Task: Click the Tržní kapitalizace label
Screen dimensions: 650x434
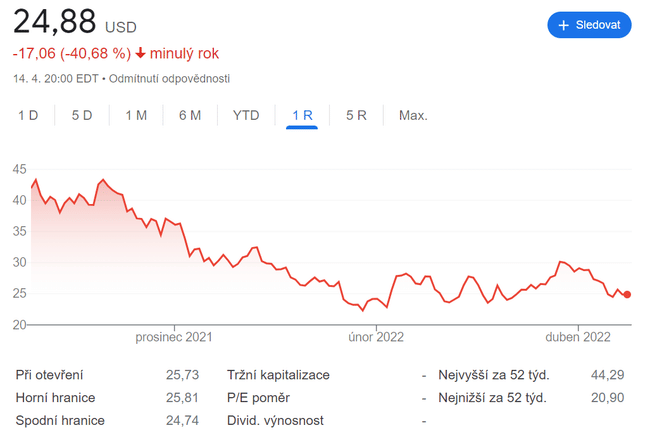Action: [279, 375]
